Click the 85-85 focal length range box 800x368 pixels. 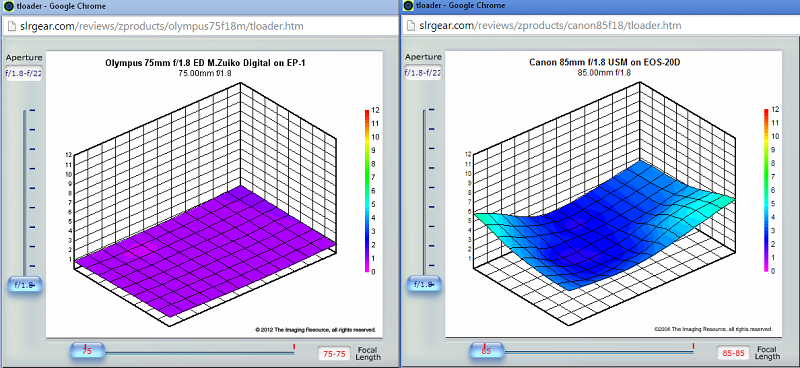pos(733,353)
